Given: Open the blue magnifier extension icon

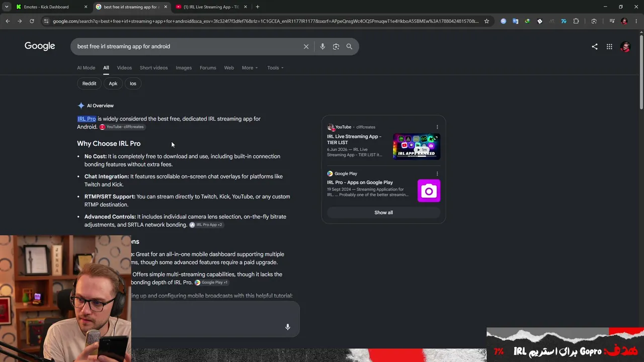Looking at the screenshot, I should tap(503, 21).
